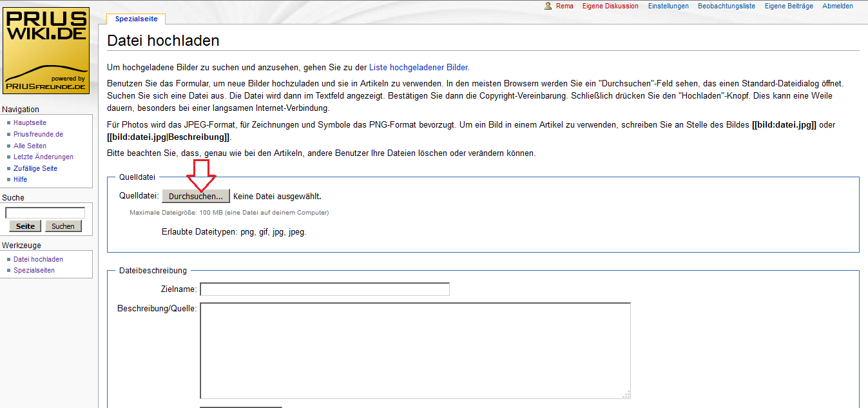Open the Rema user page
The width and height of the screenshot is (868, 408).
tap(564, 6)
